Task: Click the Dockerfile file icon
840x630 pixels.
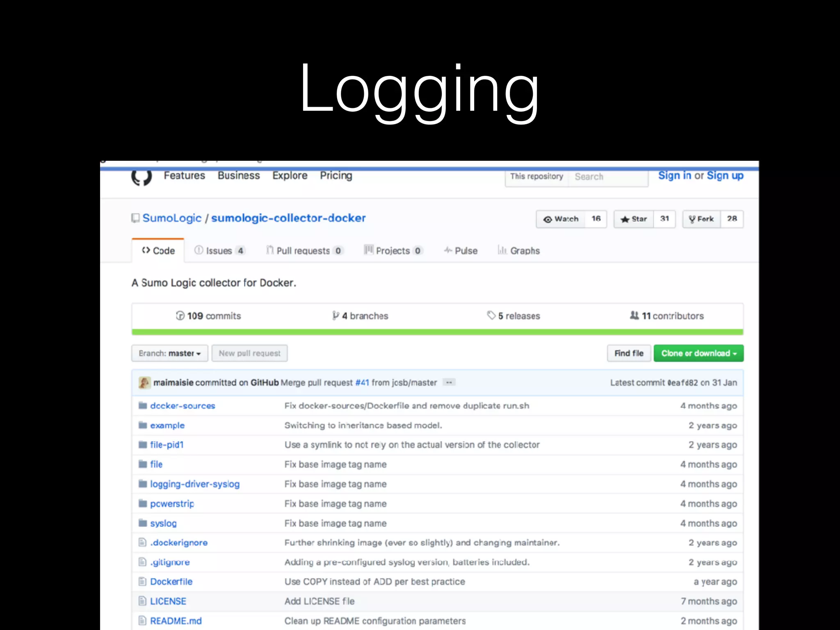Action: click(x=142, y=581)
